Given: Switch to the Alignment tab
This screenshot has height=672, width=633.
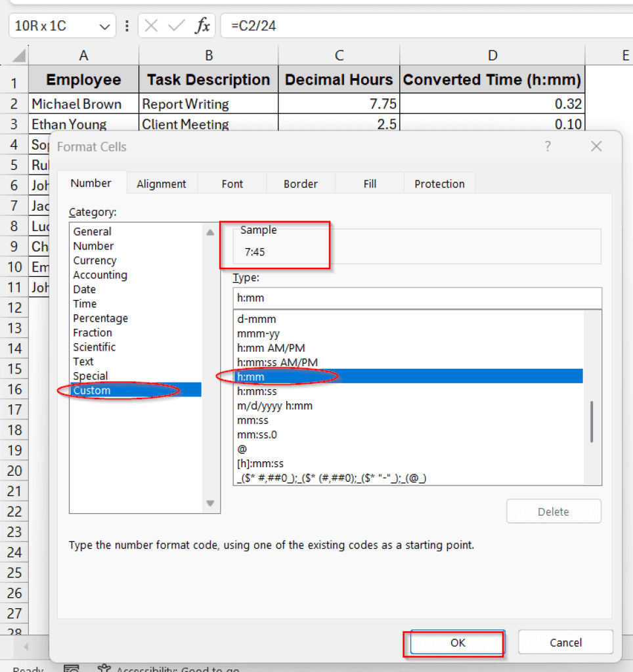Looking at the screenshot, I should coord(162,184).
